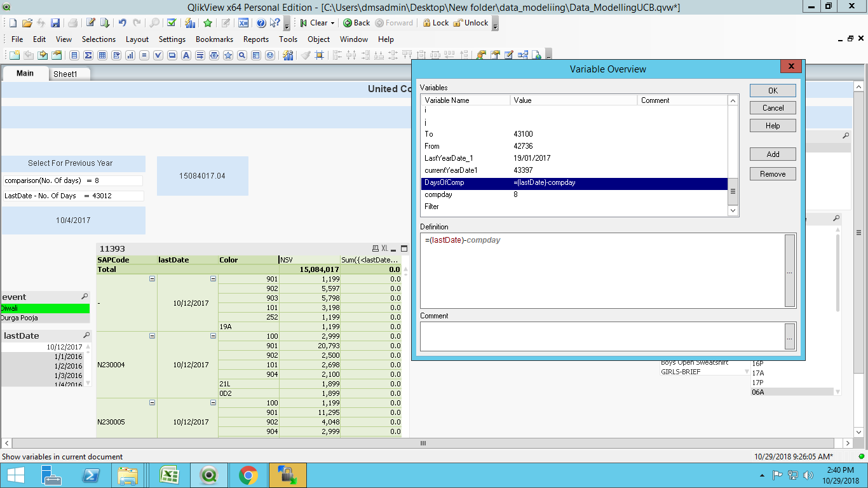The width and height of the screenshot is (868, 488).
Task: Click the Create Statistics Box sigma icon
Action: [x=88, y=55]
